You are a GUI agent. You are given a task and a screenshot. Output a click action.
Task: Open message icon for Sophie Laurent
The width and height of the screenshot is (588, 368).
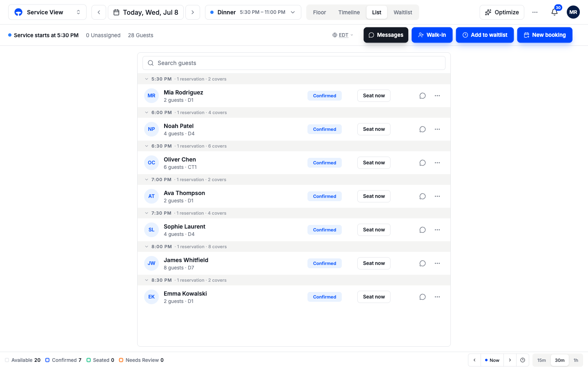(423, 230)
